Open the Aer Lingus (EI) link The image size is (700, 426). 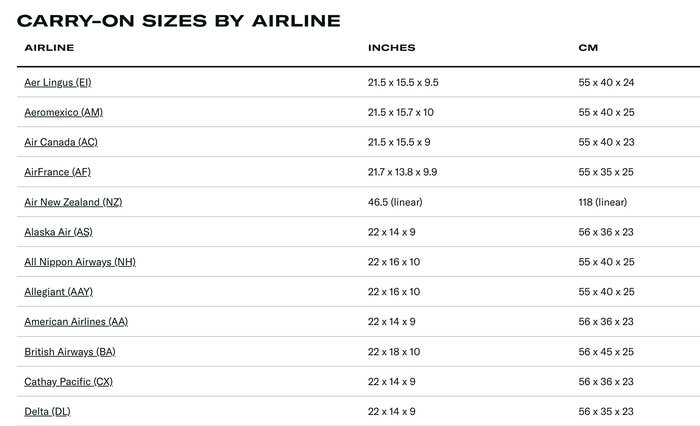pyautogui.click(x=57, y=82)
